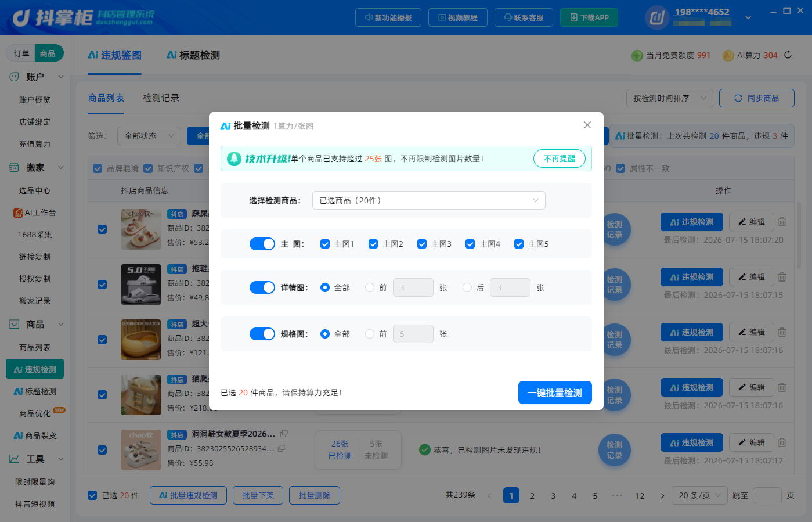Viewport: 812px width, 522px height.
Task: Click the user avatar icon
Action: [x=657, y=17]
